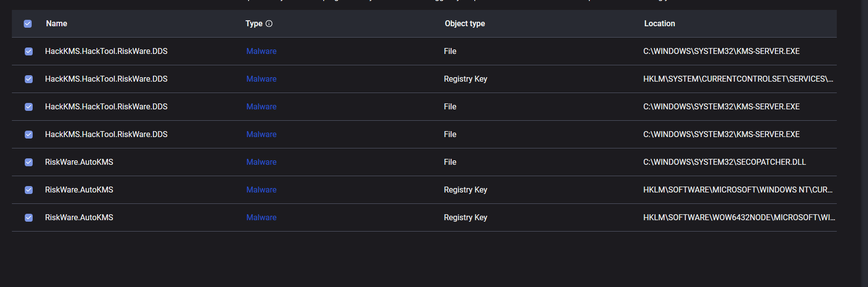Uncheck the SECOPATCHER.DLL row checkbox

(29, 162)
